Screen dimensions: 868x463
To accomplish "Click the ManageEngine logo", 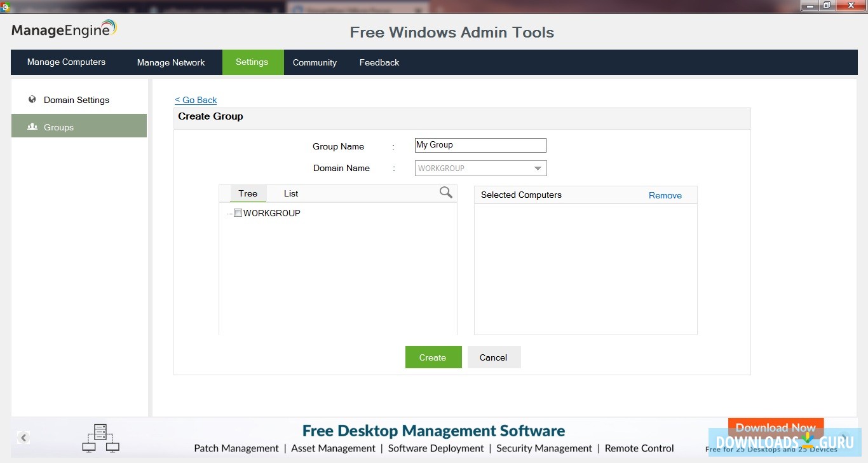I will tap(64, 29).
